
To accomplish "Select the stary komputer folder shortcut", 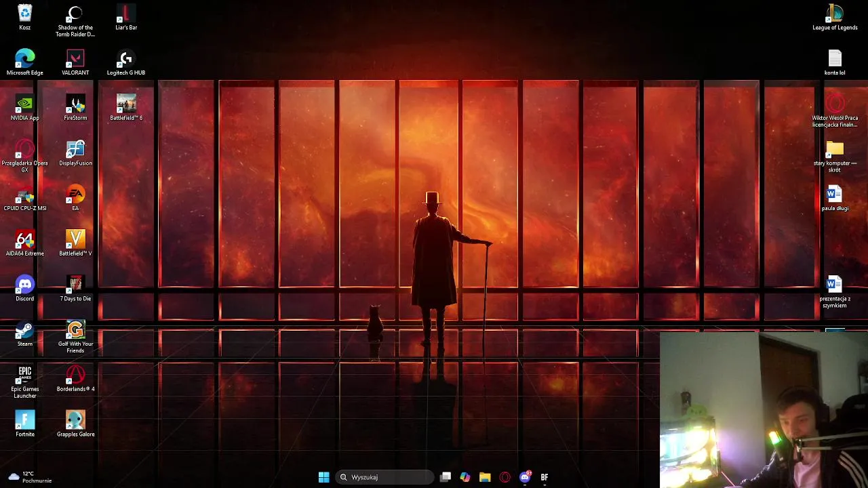I will (835, 157).
